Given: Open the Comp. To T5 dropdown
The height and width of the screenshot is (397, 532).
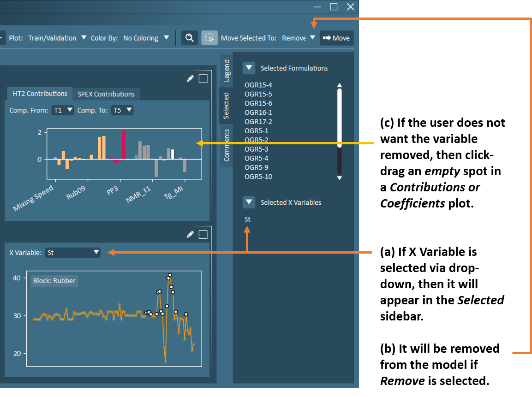Looking at the screenshot, I should [122, 110].
